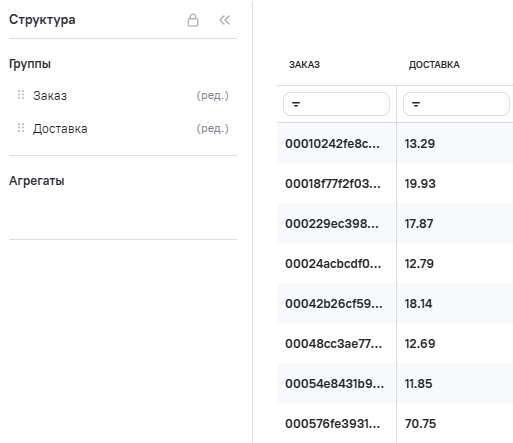513x443 pixels.
Task: Sort by the ДОСТАВКА column header
Action: tap(434, 65)
